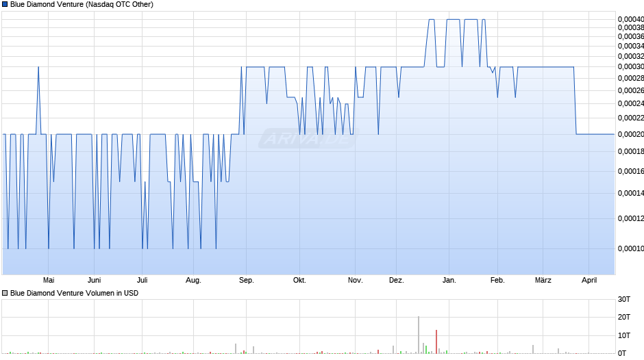The width and height of the screenshot is (644, 360).
Task: Click the 'Jan.' month label
Action: tap(449, 280)
